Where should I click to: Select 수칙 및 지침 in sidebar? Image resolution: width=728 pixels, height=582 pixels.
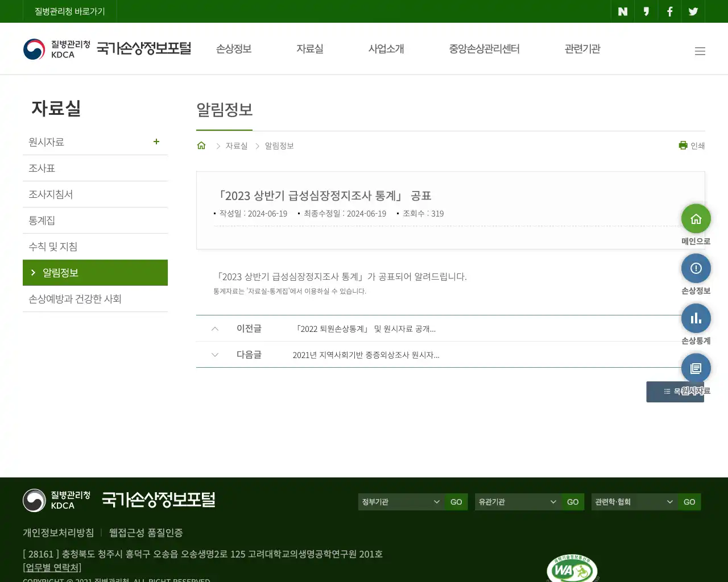[x=95, y=247]
